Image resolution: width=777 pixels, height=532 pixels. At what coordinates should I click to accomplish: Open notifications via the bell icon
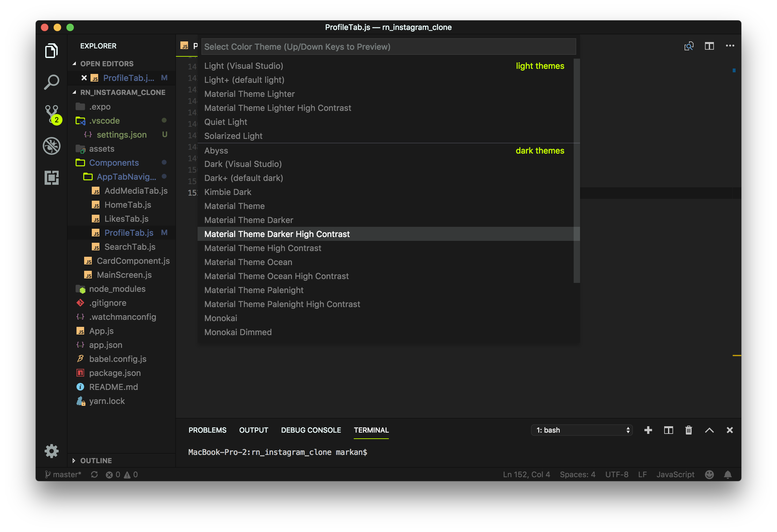tap(728, 474)
